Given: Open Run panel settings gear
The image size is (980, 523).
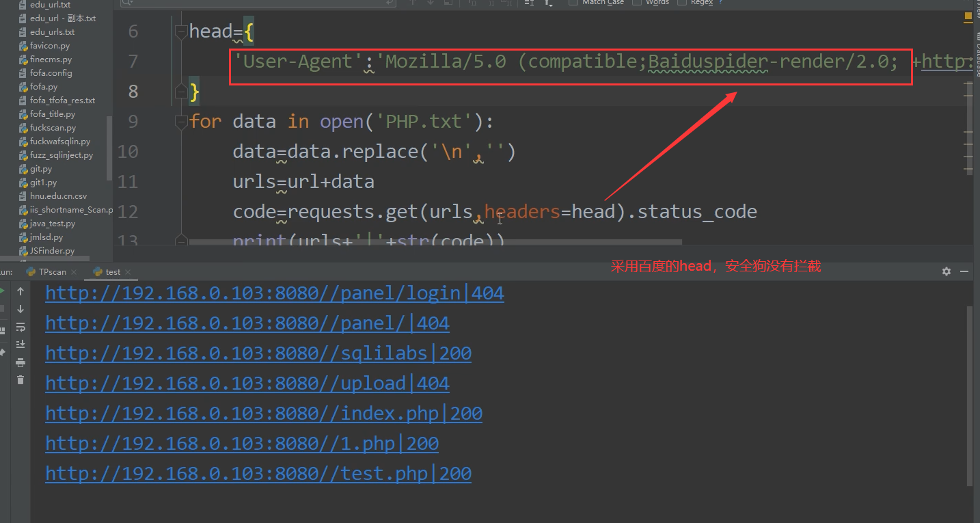Looking at the screenshot, I should point(947,271).
